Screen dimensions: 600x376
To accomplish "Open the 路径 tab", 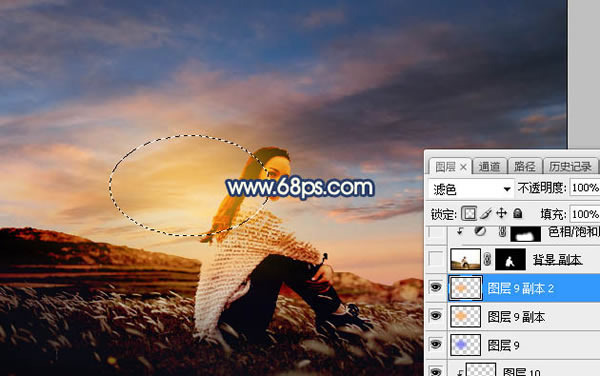I will (525, 166).
